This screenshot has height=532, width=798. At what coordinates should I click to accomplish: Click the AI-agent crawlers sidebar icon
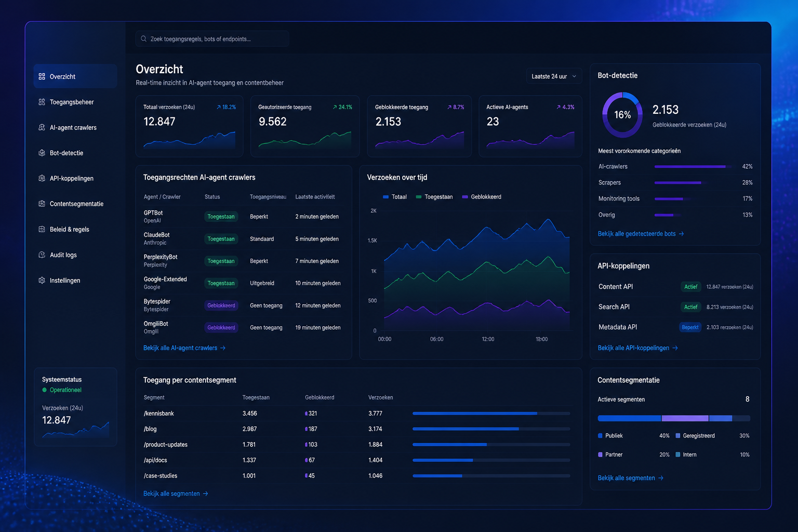[x=42, y=127]
